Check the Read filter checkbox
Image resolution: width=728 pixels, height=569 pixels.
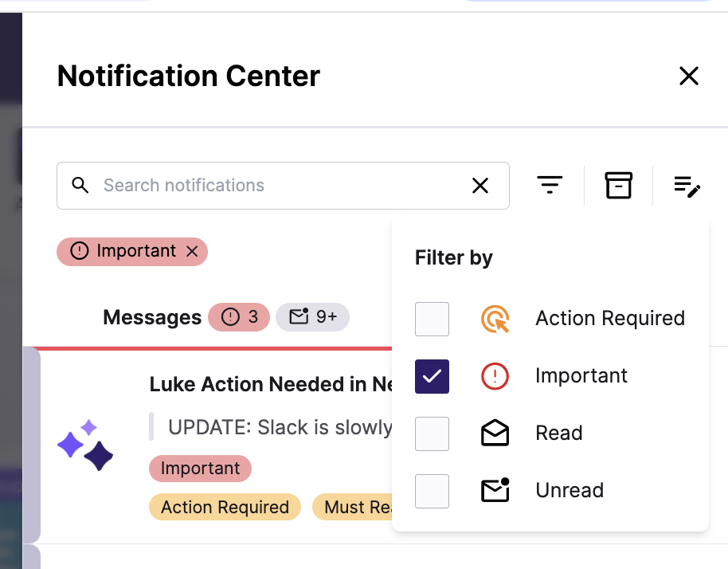point(432,434)
